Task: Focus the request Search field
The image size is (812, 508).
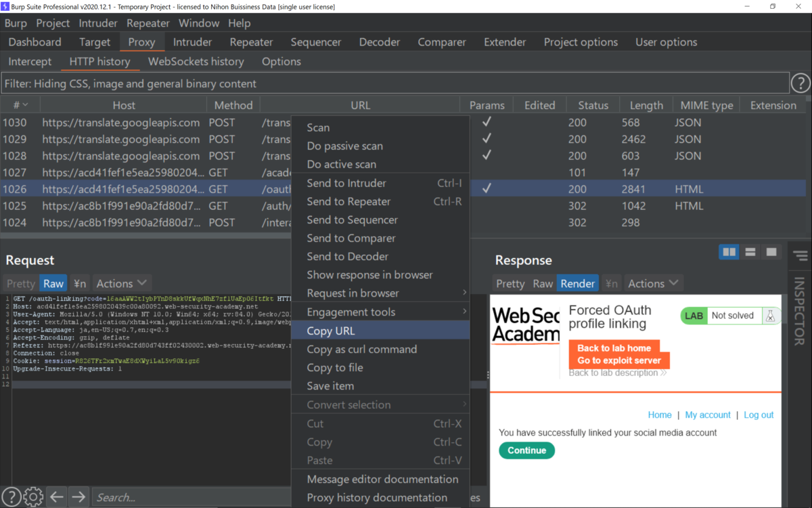Action: click(191, 497)
